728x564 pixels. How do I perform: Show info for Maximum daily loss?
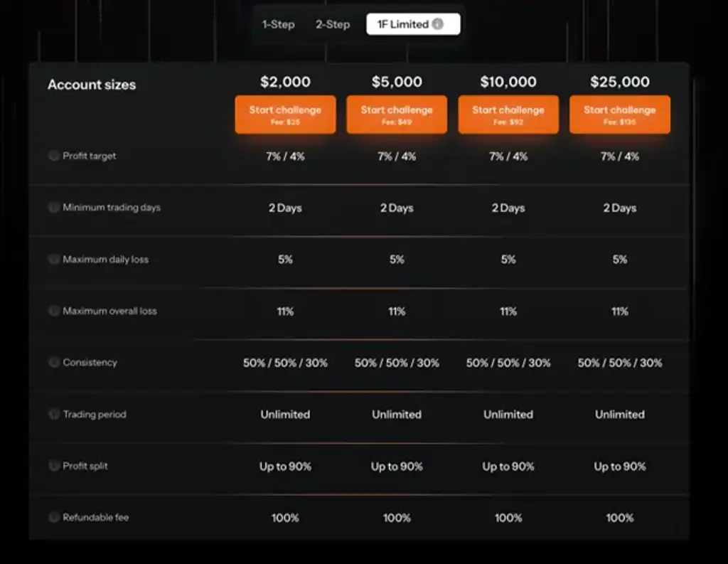click(54, 259)
